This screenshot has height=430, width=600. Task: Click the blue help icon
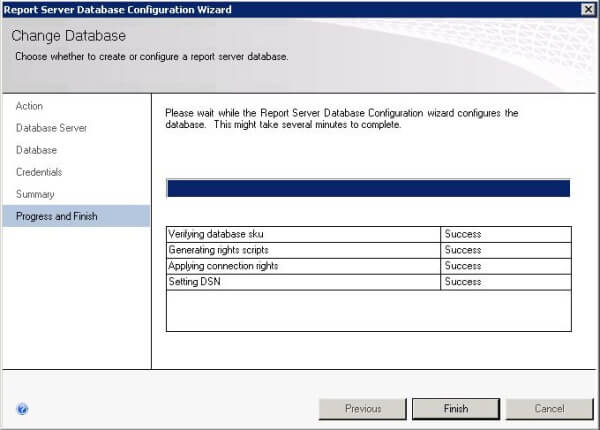coord(22,409)
